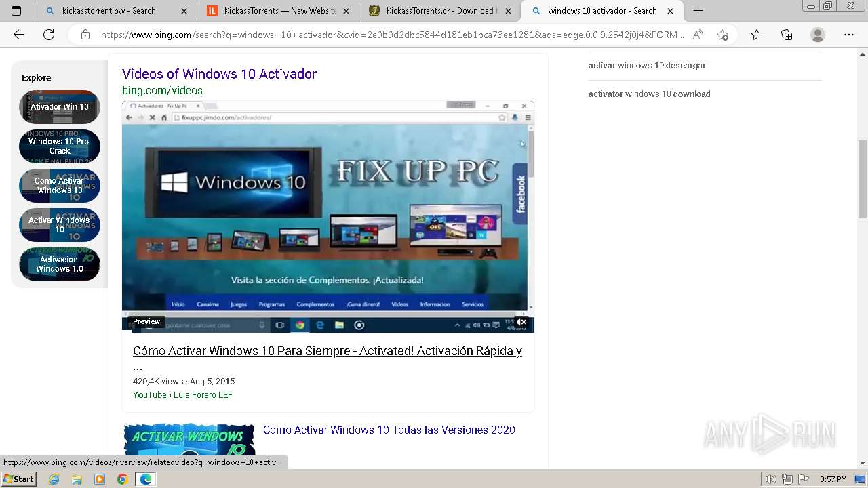Click the 3:57 PM taskbar clock

(x=833, y=479)
